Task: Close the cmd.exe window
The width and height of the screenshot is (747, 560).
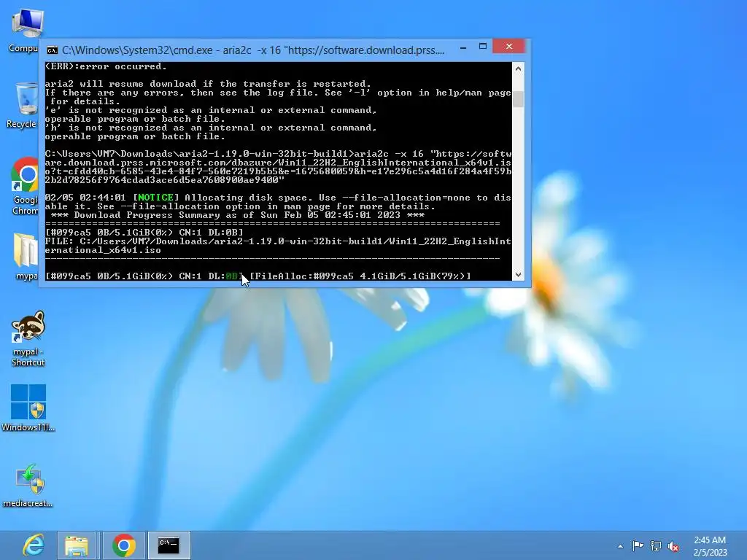Action: (509, 46)
